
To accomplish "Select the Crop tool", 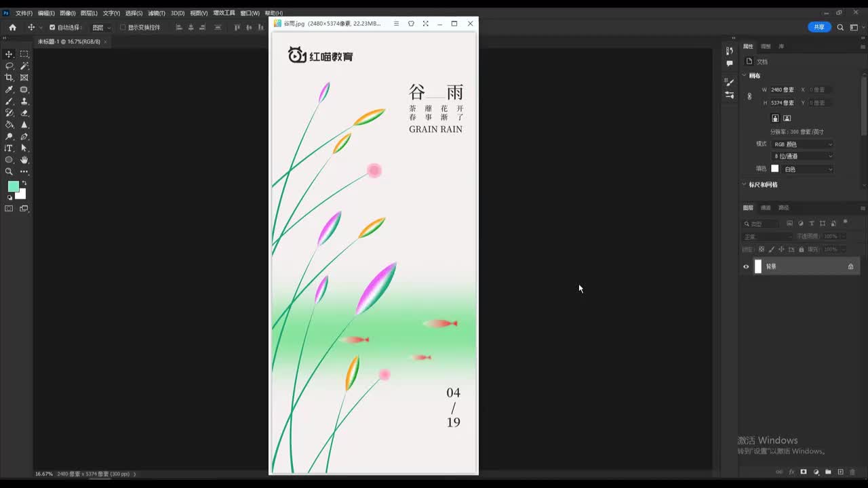I will [9, 77].
